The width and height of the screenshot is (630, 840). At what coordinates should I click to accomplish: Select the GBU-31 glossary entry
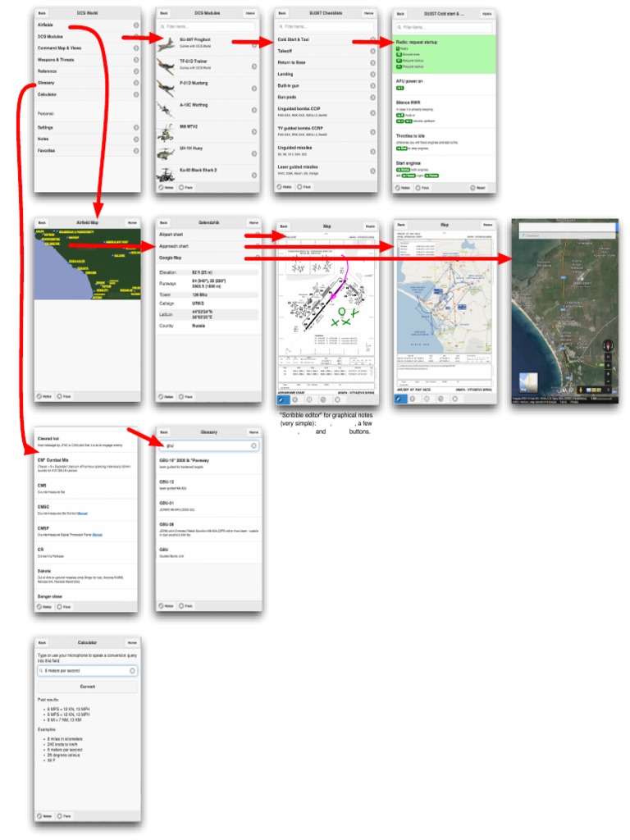[x=209, y=506]
